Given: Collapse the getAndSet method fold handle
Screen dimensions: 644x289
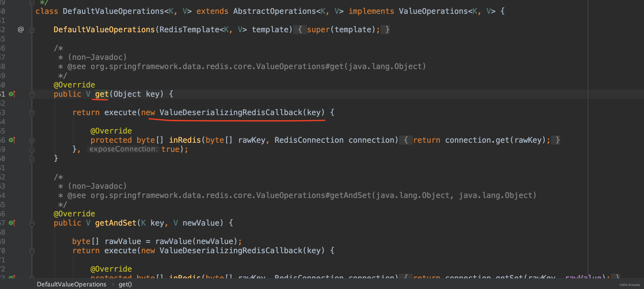Looking at the screenshot, I should point(32,224).
